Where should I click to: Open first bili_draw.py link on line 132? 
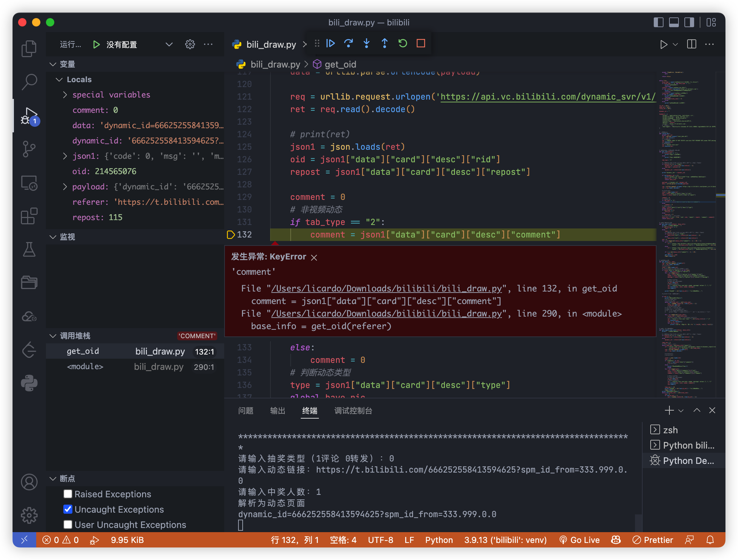pos(386,288)
